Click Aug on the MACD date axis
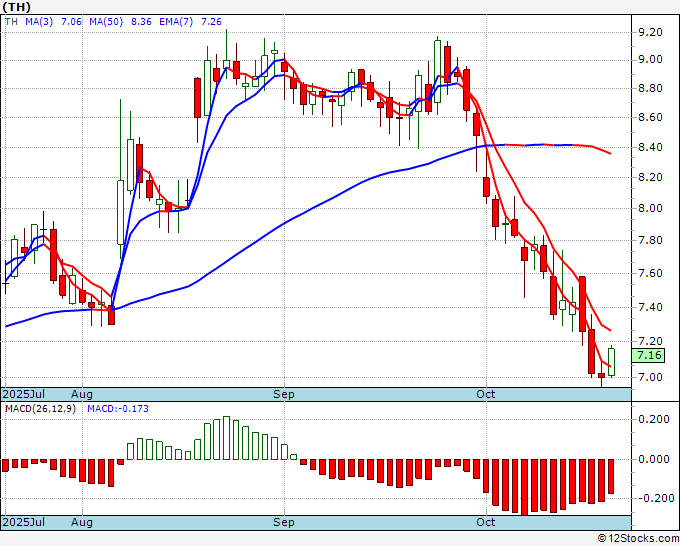 point(82,522)
